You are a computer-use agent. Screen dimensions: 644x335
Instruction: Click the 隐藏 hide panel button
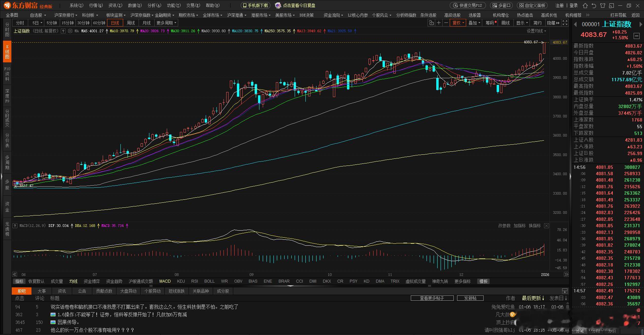[x=553, y=23]
